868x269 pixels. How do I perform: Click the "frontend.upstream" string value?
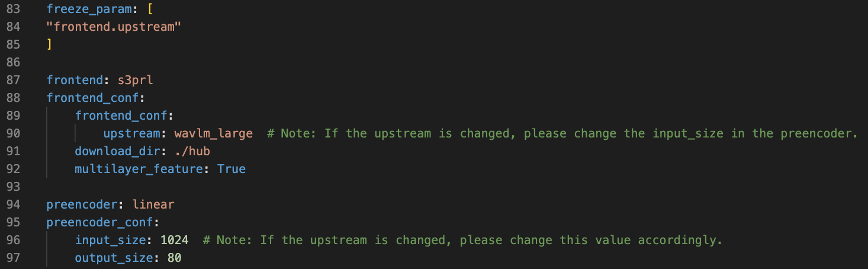(114, 27)
